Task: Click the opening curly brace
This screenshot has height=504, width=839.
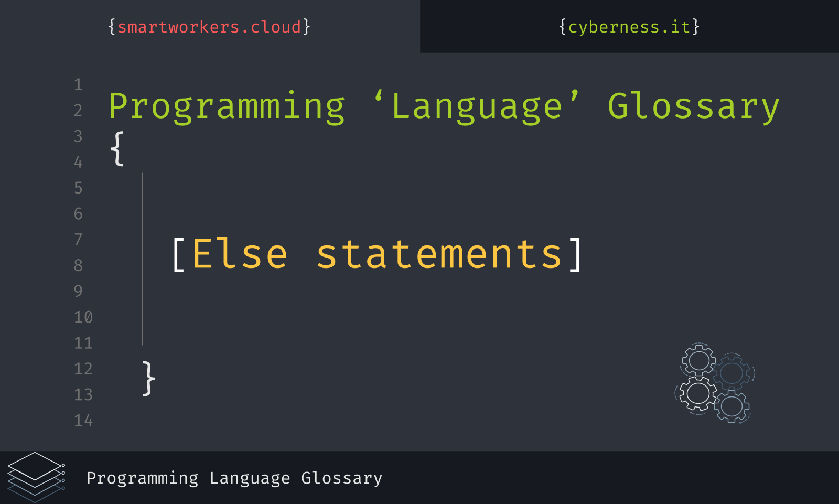Action: [x=117, y=149]
